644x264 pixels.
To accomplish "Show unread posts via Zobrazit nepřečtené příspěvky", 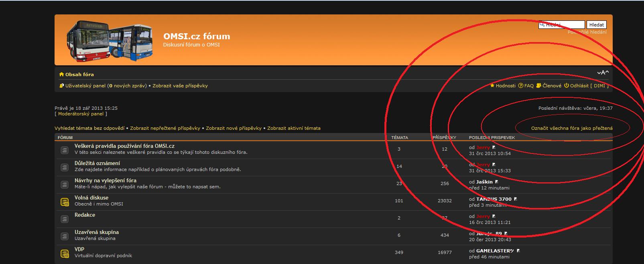I will [165, 128].
